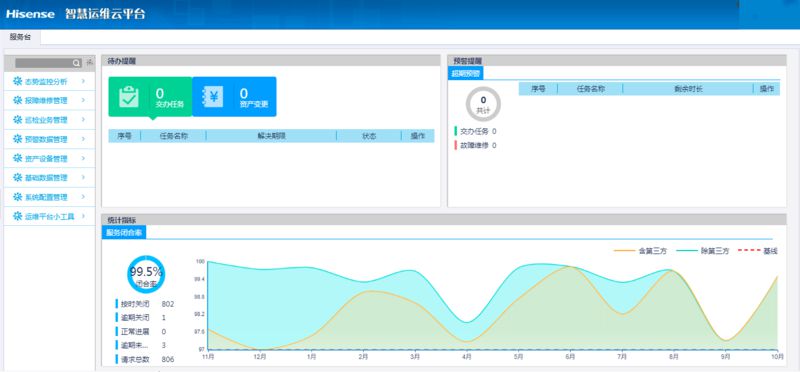Click the 交办任务 0 entry under 共计
This screenshot has width=800, height=372.
click(476, 131)
